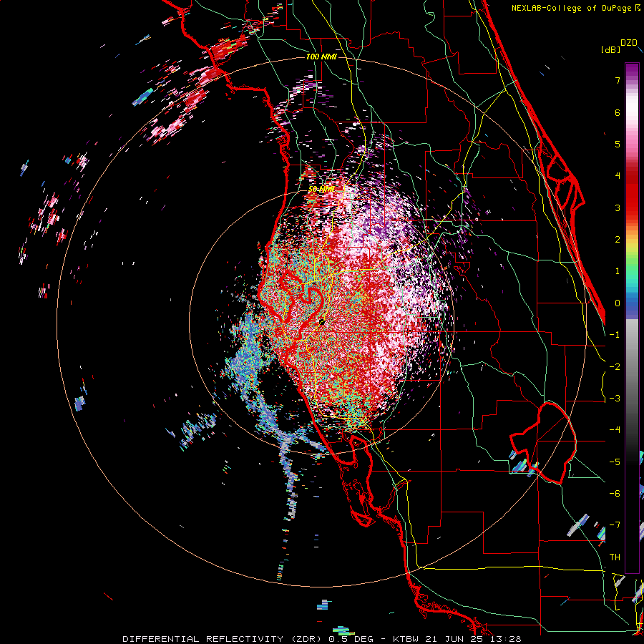Click the 1 value on the color scale

click(618, 271)
